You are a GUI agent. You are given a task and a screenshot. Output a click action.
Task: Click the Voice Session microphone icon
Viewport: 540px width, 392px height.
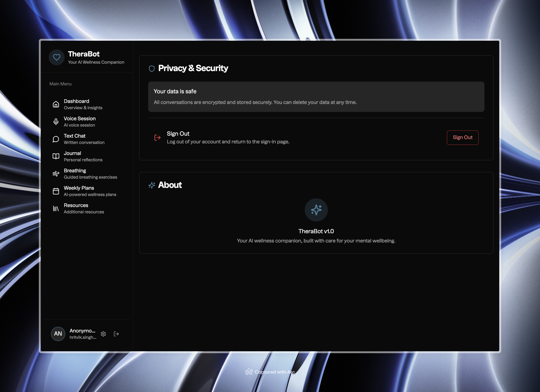56,122
